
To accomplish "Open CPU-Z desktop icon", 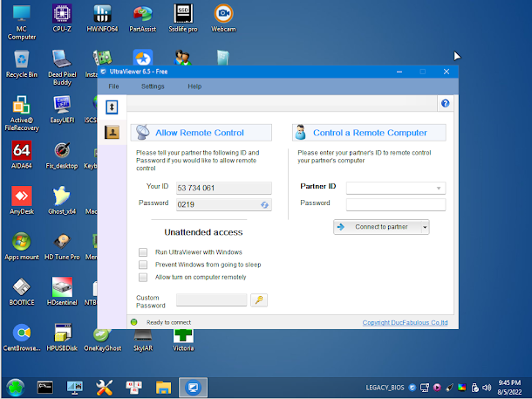I will [62, 15].
